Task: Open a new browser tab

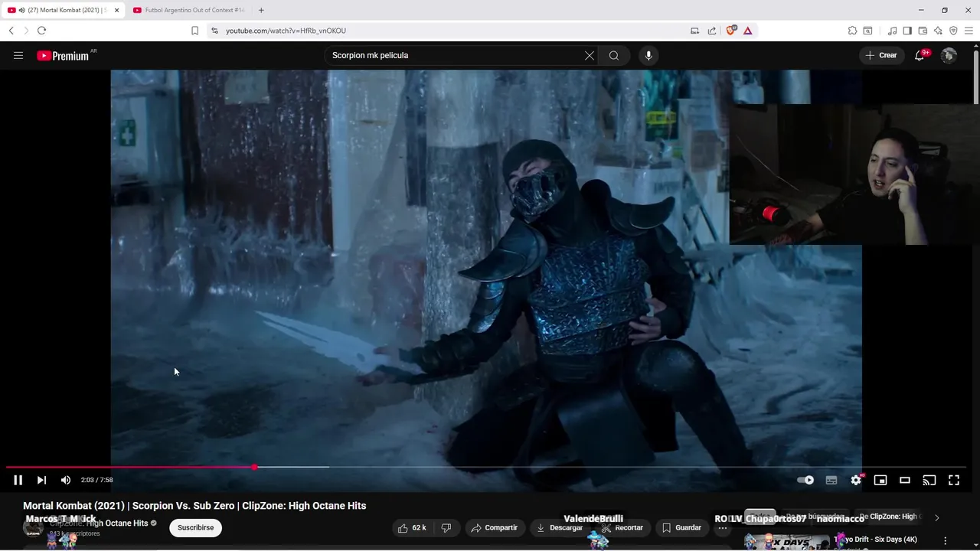Action: click(x=261, y=10)
